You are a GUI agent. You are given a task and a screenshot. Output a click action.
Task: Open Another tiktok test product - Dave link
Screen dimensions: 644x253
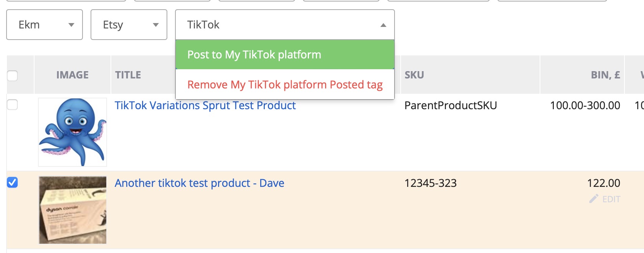click(x=200, y=183)
